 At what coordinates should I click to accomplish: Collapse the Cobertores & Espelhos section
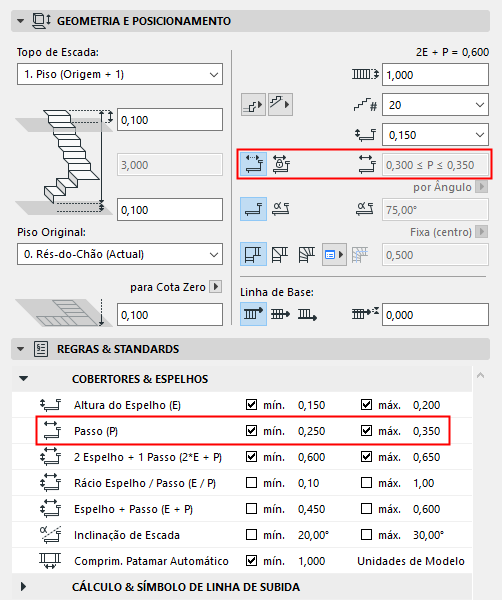(24, 379)
